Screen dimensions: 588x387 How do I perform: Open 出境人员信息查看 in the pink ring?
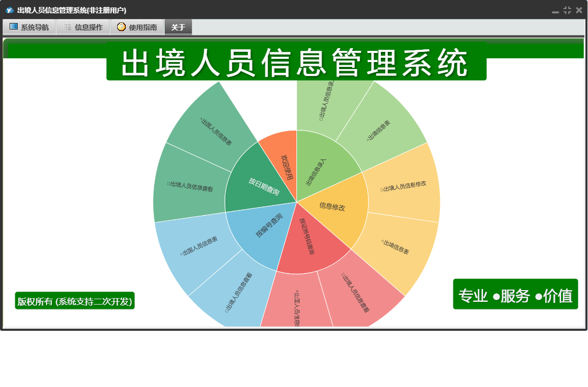coord(356,292)
